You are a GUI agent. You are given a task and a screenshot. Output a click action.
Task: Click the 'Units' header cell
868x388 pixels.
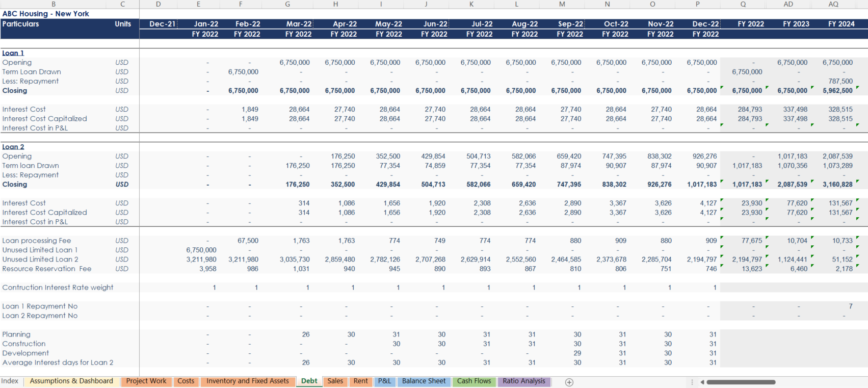(123, 24)
